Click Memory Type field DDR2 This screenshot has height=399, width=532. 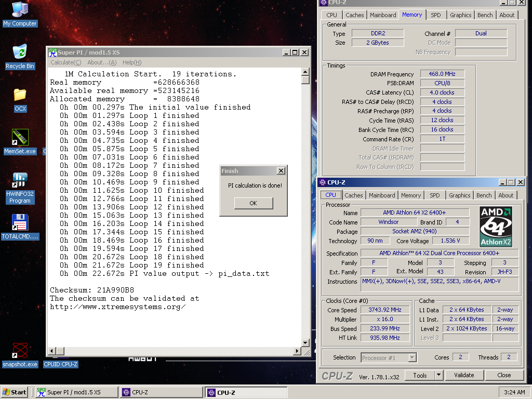tap(378, 33)
